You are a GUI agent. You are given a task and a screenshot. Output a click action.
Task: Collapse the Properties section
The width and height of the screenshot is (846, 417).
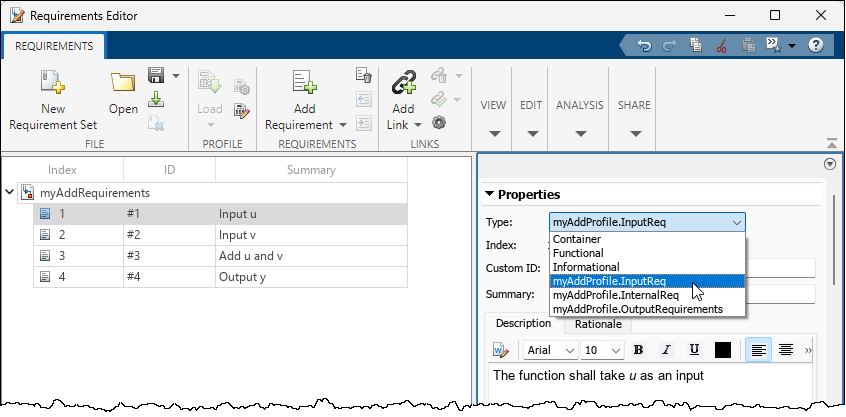click(490, 194)
